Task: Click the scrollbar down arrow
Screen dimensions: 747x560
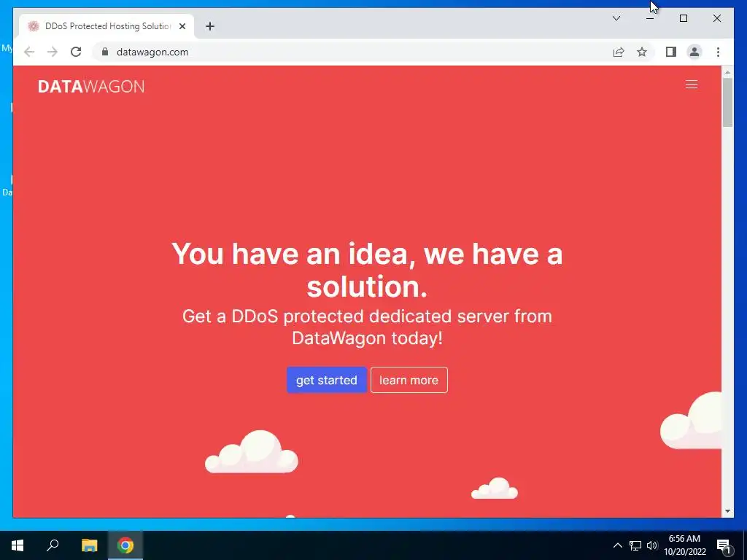Action: pyautogui.click(x=727, y=511)
